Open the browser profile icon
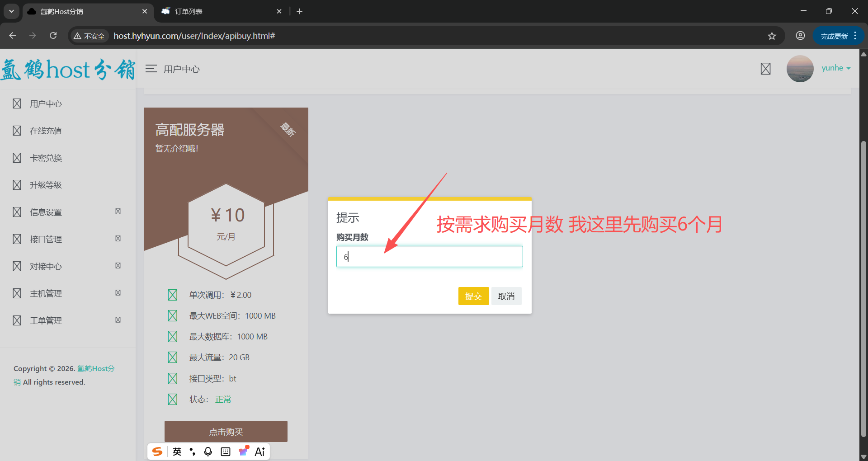The height and width of the screenshot is (461, 868). [x=800, y=36]
